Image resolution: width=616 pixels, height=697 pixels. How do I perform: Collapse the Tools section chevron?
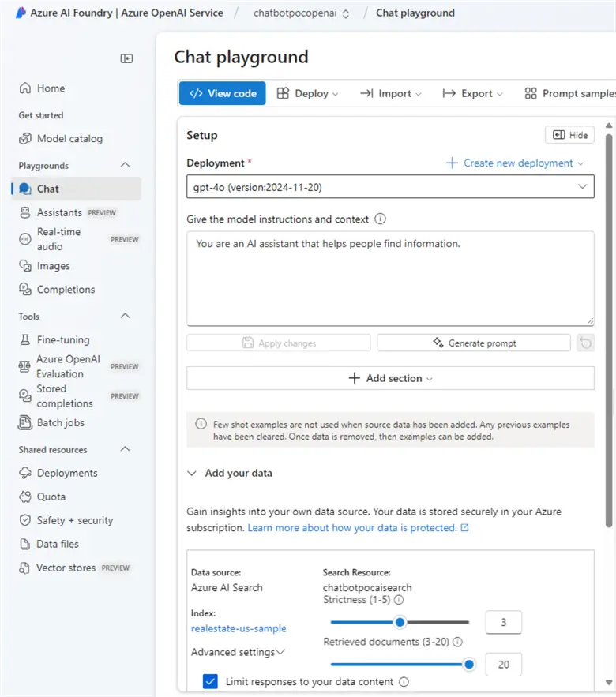pyautogui.click(x=126, y=316)
